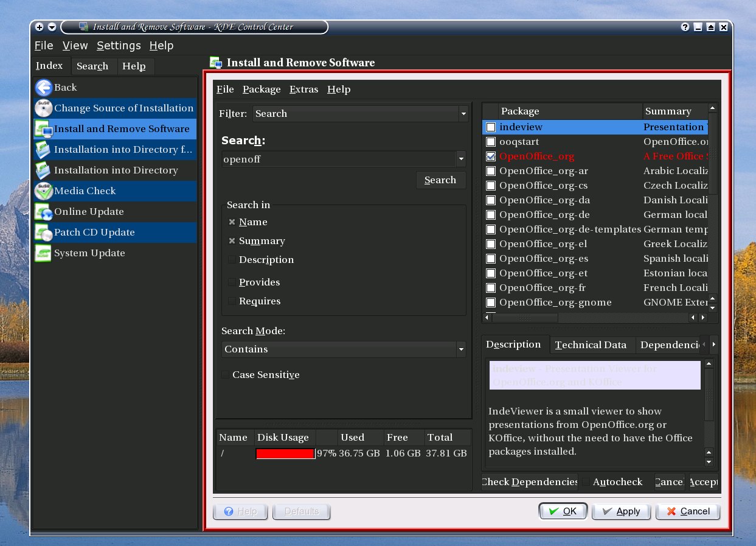The image size is (756, 546).
Task: Click the context help question mark in title bar
Action: coord(685,27)
